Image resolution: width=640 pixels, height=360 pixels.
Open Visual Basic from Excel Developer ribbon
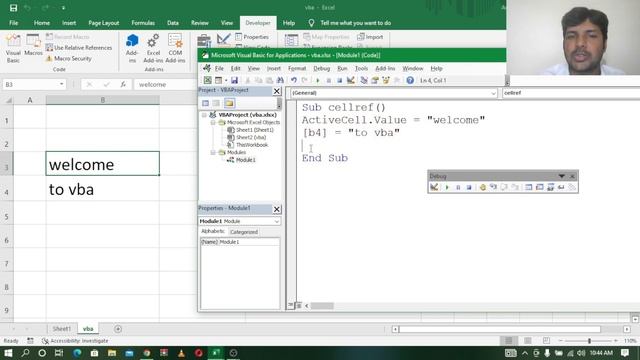13,48
